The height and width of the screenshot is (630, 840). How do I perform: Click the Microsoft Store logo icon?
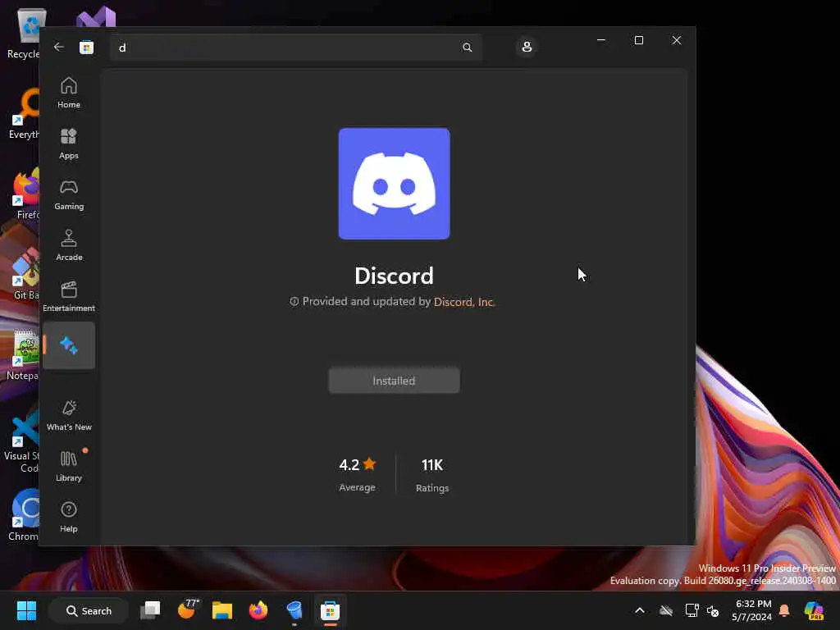tap(87, 47)
